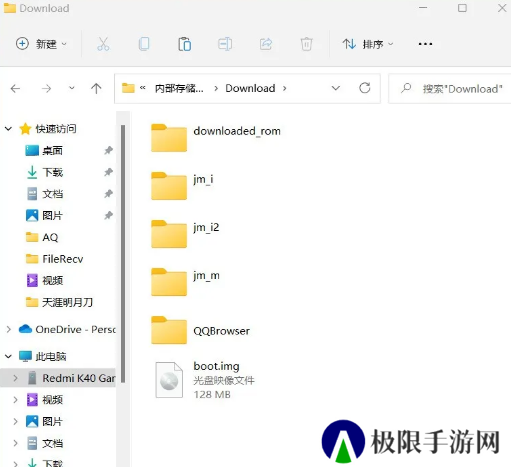
Task: Click the Rename icon in the toolbar
Action: point(225,44)
